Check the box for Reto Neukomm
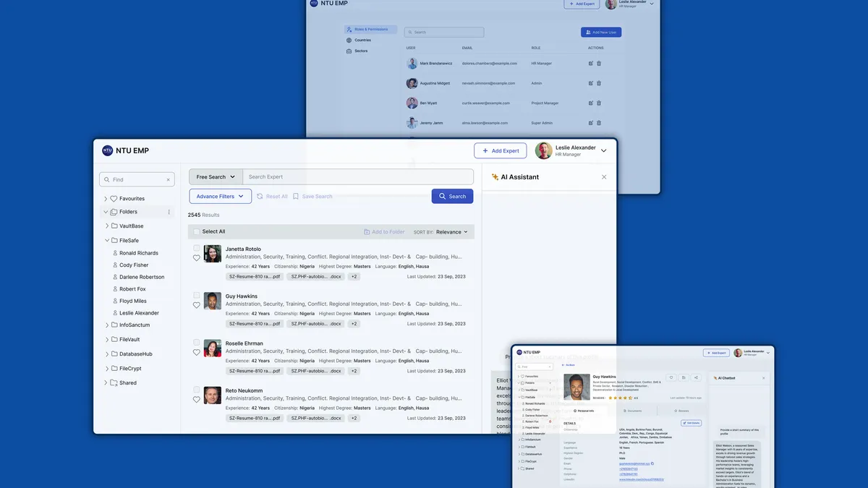868x488 pixels. 197,390
